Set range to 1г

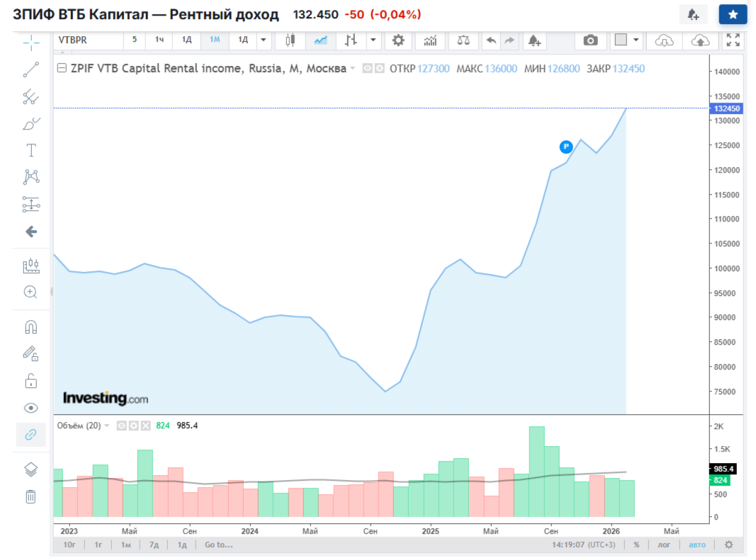tap(98, 545)
